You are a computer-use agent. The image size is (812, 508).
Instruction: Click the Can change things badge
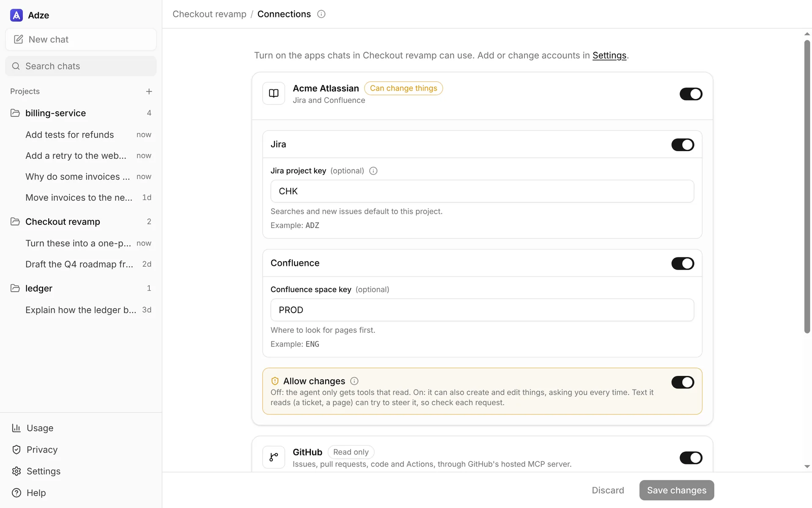[403, 88]
